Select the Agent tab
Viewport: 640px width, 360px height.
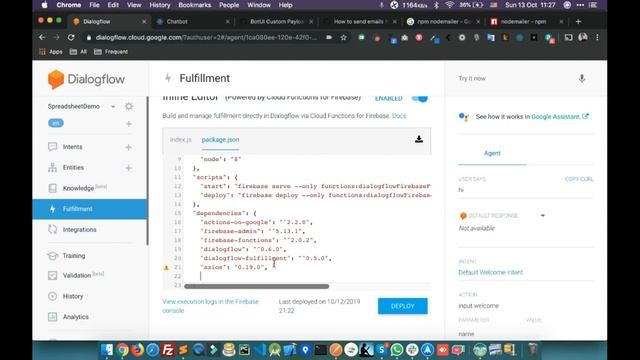click(492, 153)
